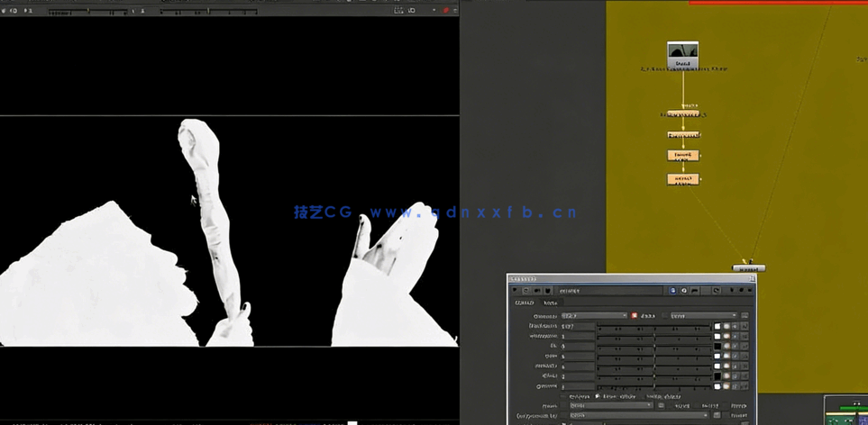Expand the mask channel dropdown
868x425 pixels.
pyautogui.click(x=609, y=405)
